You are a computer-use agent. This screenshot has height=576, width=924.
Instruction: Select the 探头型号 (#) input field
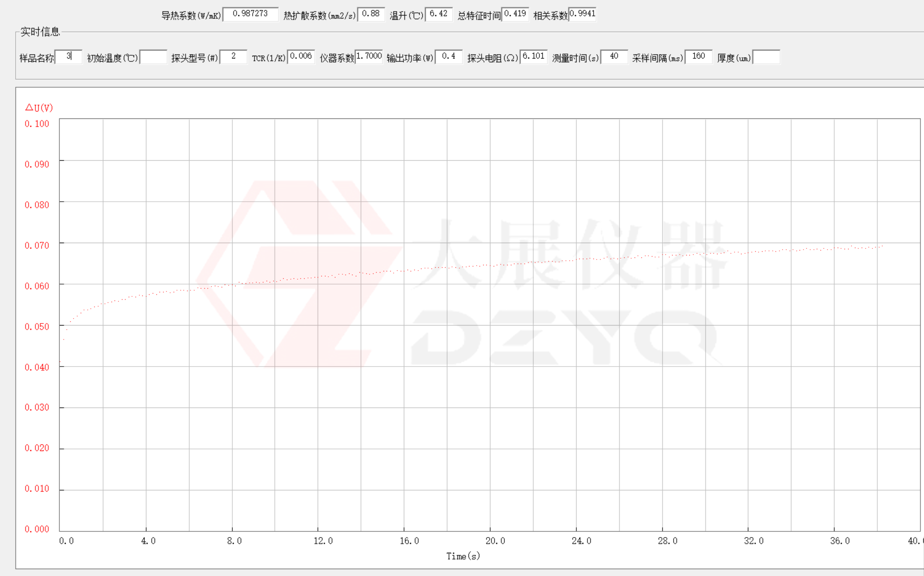point(233,57)
